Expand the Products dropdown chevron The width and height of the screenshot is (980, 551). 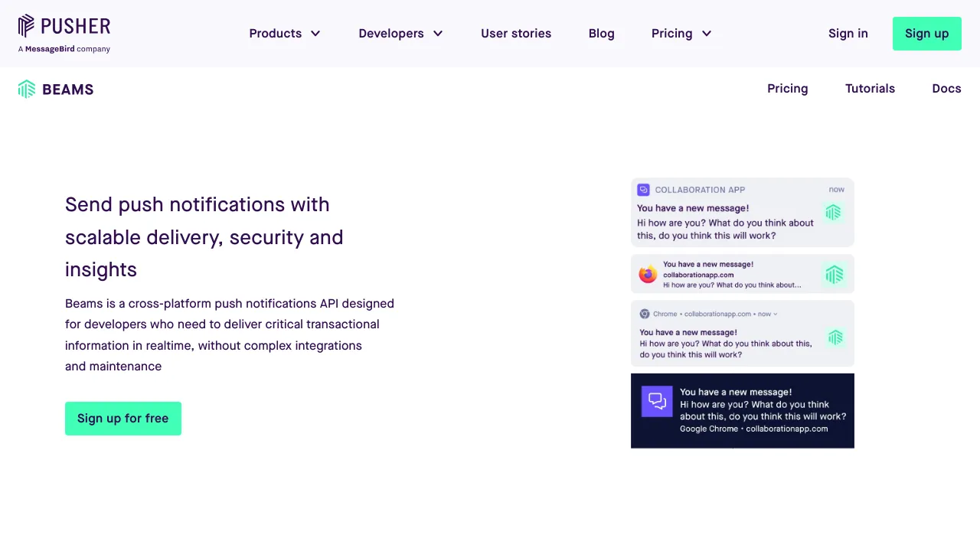[x=315, y=34]
